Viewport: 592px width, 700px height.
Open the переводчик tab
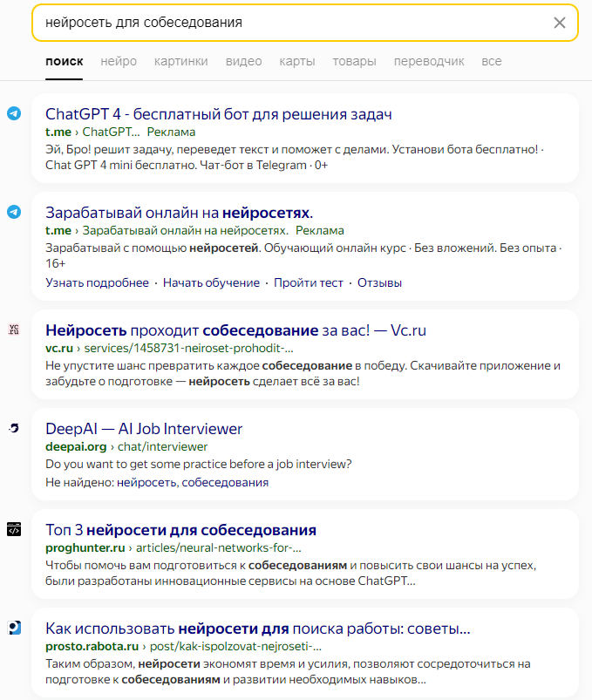point(429,61)
